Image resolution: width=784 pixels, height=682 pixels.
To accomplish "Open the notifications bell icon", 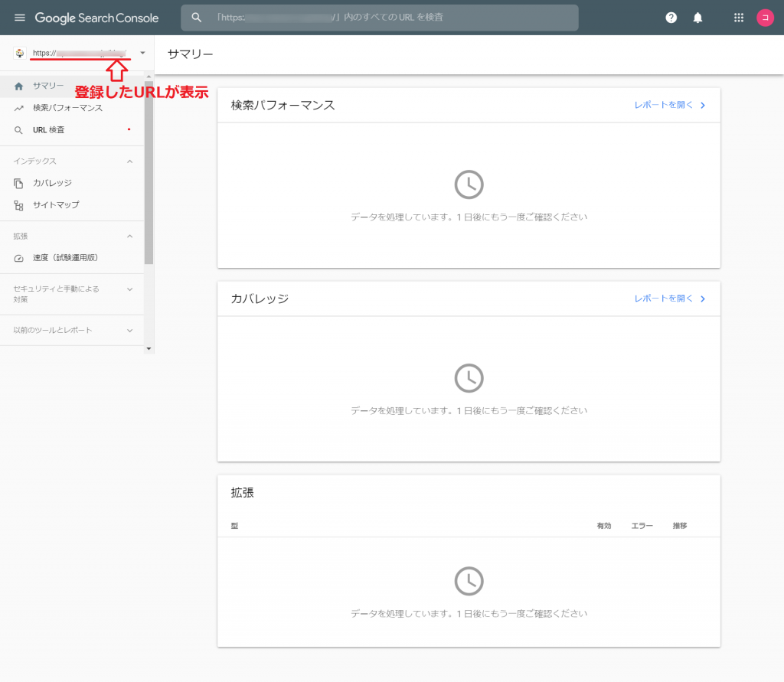I will 697,18.
